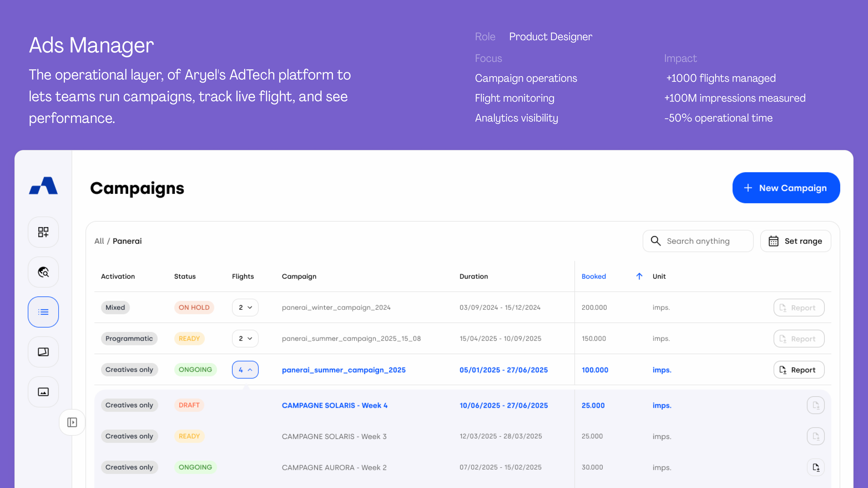Click the Analytics visibility focus text
Screen dimensions: 868x488
coord(517,118)
